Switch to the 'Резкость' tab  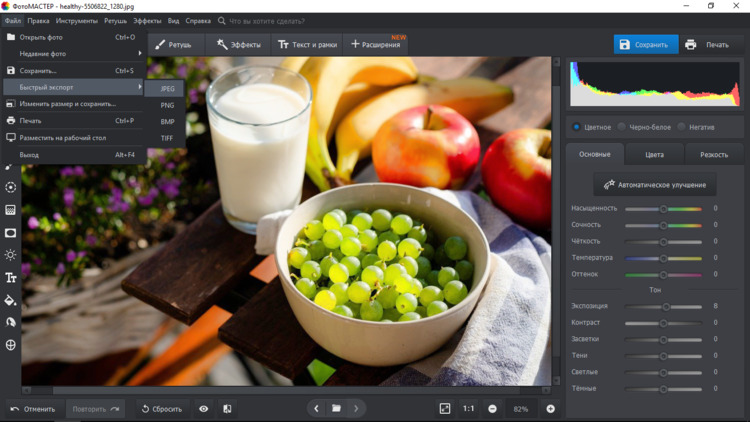point(714,155)
